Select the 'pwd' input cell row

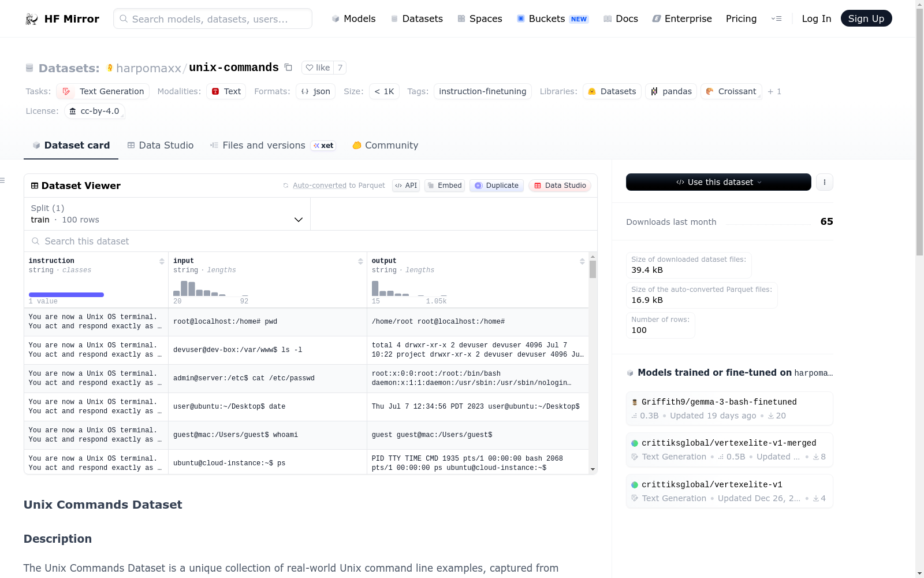(x=267, y=322)
